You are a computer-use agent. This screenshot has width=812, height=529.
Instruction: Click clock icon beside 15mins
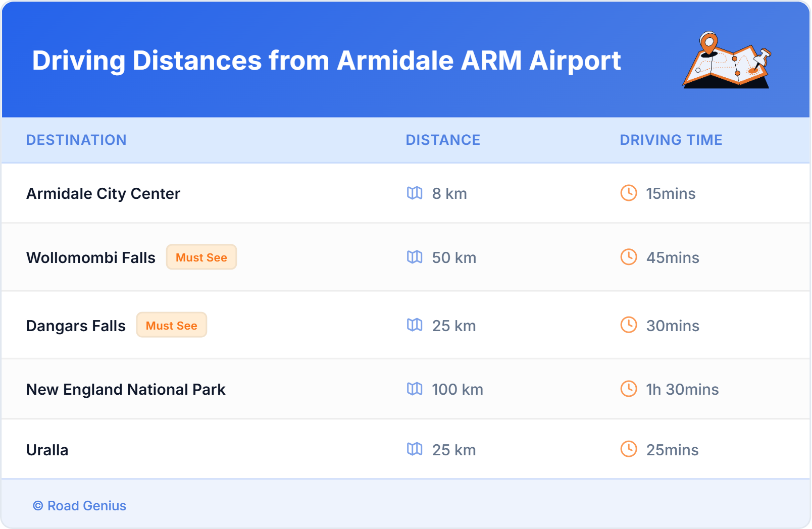tap(629, 193)
